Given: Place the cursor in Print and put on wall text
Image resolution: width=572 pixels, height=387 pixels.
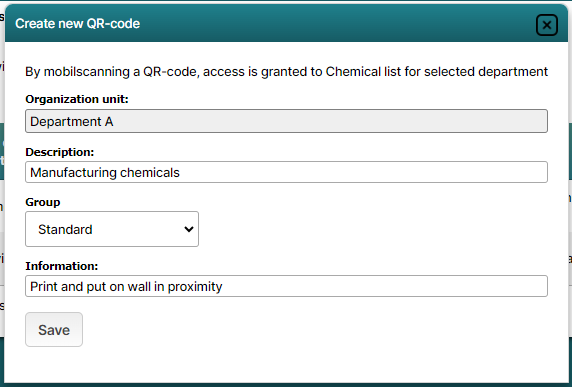Looking at the screenshot, I should 126,287.
